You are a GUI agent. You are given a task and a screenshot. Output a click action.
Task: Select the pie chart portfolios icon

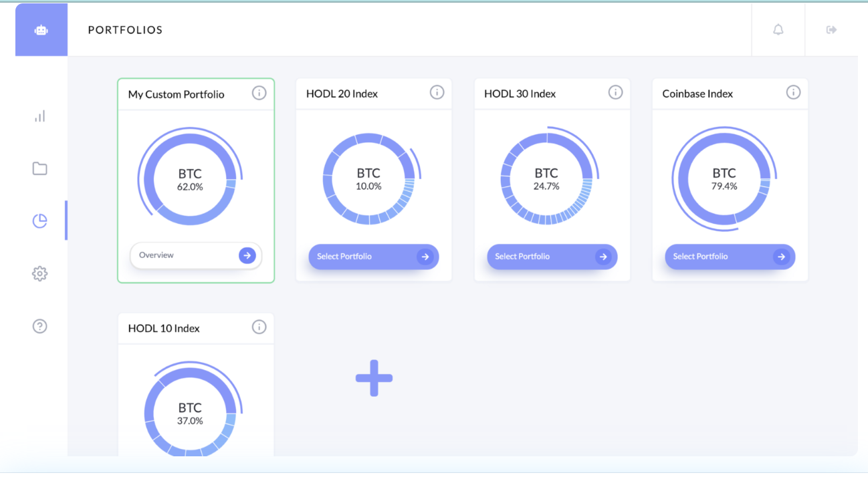(x=40, y=221)
